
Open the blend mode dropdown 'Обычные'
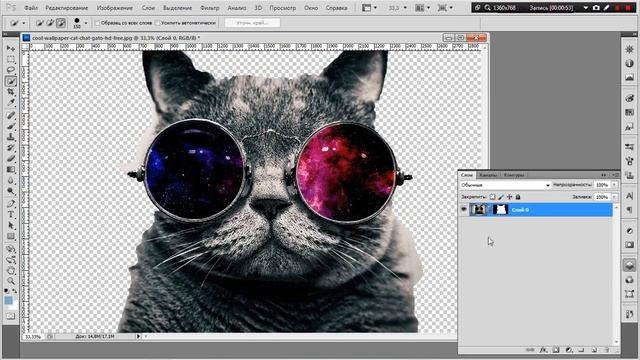click(505, 185)
